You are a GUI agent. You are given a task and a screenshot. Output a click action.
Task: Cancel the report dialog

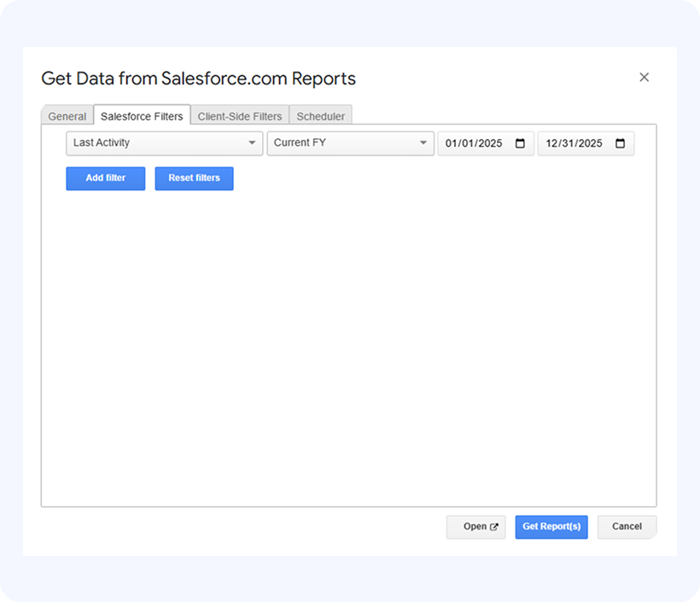[x=626, y=527]
